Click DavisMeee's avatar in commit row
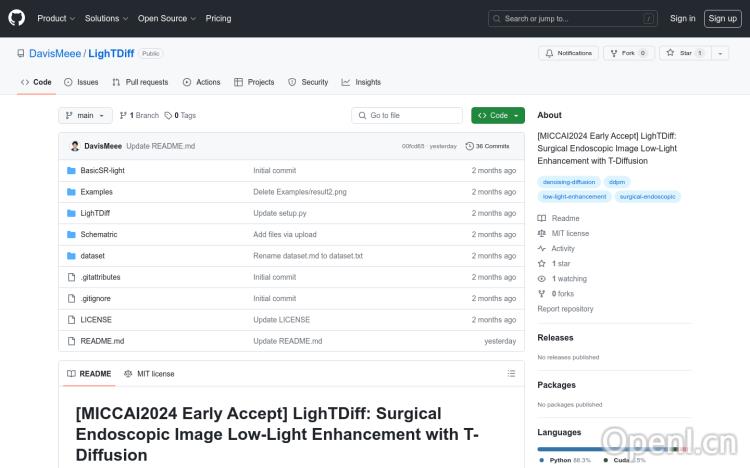750x468 pixels. [x=75, y=146]
